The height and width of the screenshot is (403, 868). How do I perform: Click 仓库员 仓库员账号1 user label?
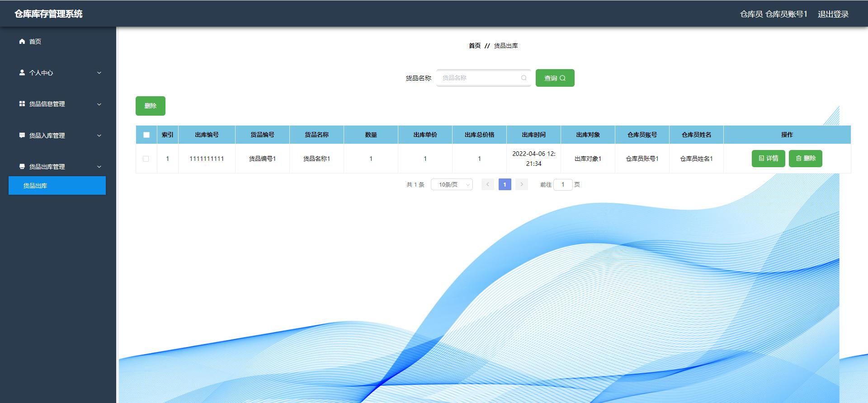tap(774, 14)
